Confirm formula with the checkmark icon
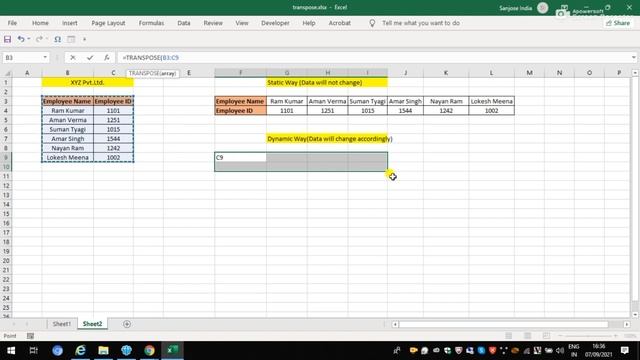This screenshot has height=360, width=640. tap(90, 58)
